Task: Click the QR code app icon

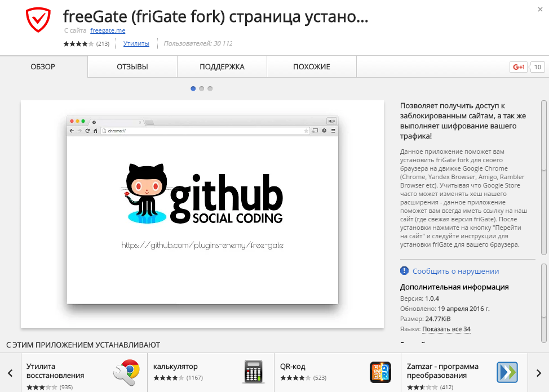Action: (380, 372)
